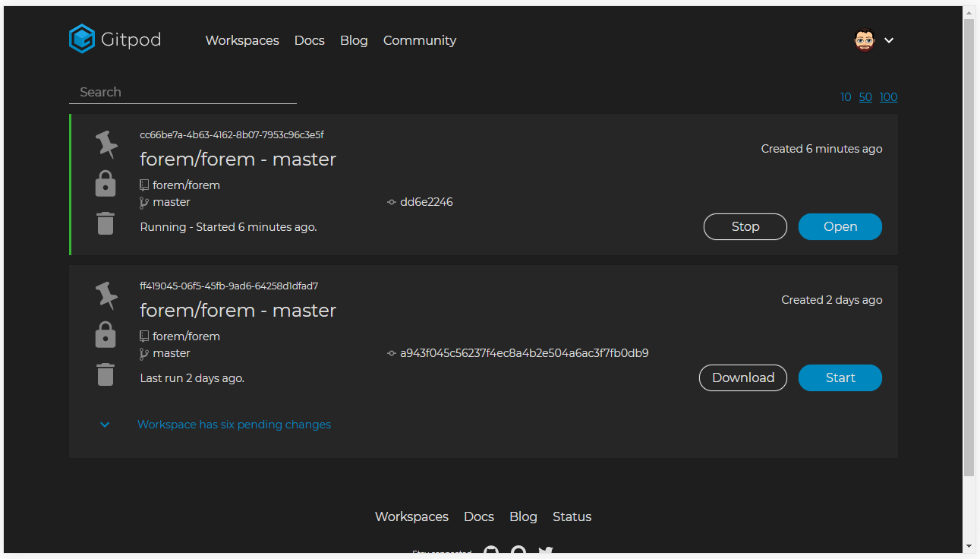
Task: Click master branch in stopped workspace
Action: coord(172,353)
